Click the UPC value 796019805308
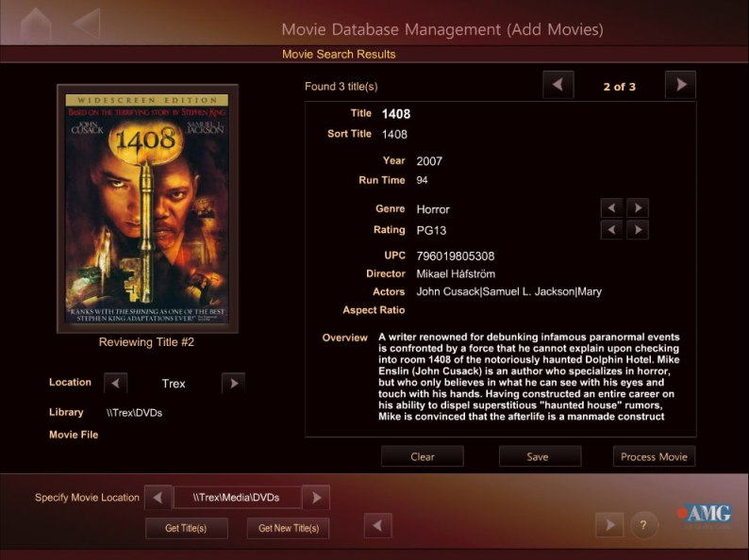The image size is (749, 560). pos(456,256)
